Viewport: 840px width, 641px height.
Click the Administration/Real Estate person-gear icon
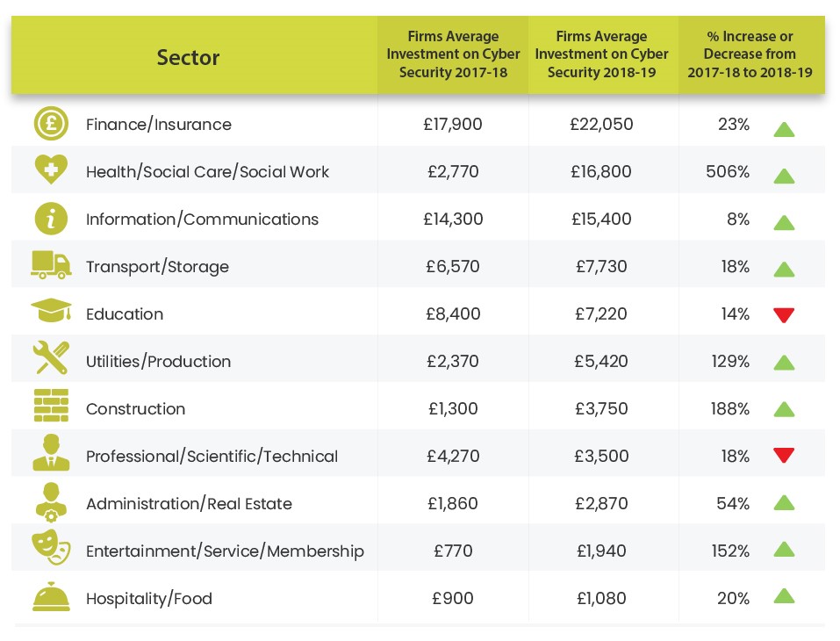51,502
